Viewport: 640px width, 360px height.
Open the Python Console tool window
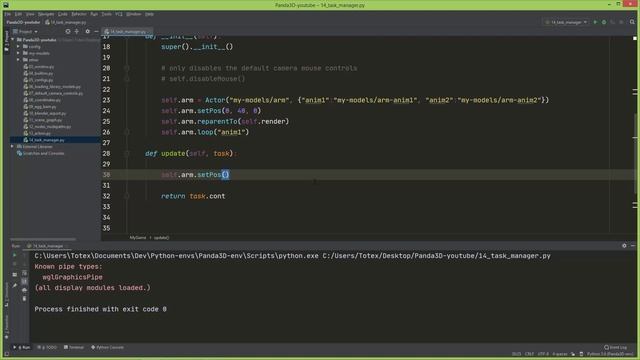coord(107,347)
